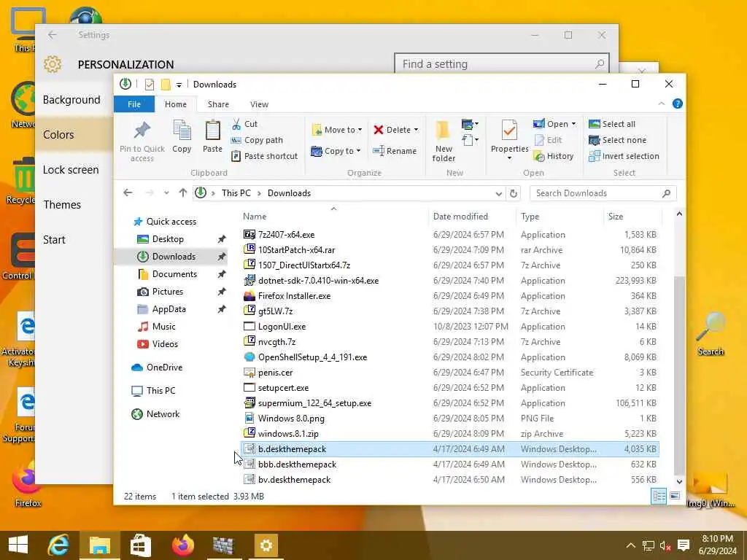Refresh the Downloads folder view

pos(513,193)
